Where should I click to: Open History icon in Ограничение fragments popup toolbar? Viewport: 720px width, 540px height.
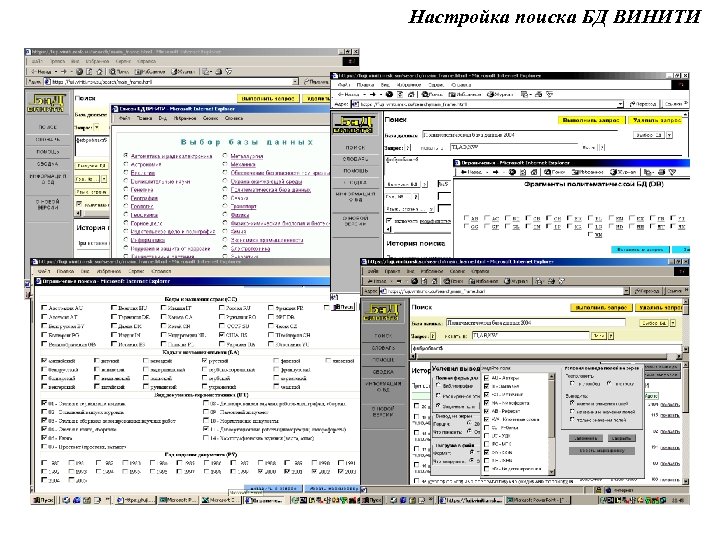[x=622, y=172]
